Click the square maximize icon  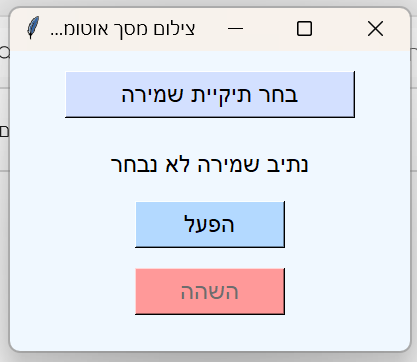(x=304, y=29)
